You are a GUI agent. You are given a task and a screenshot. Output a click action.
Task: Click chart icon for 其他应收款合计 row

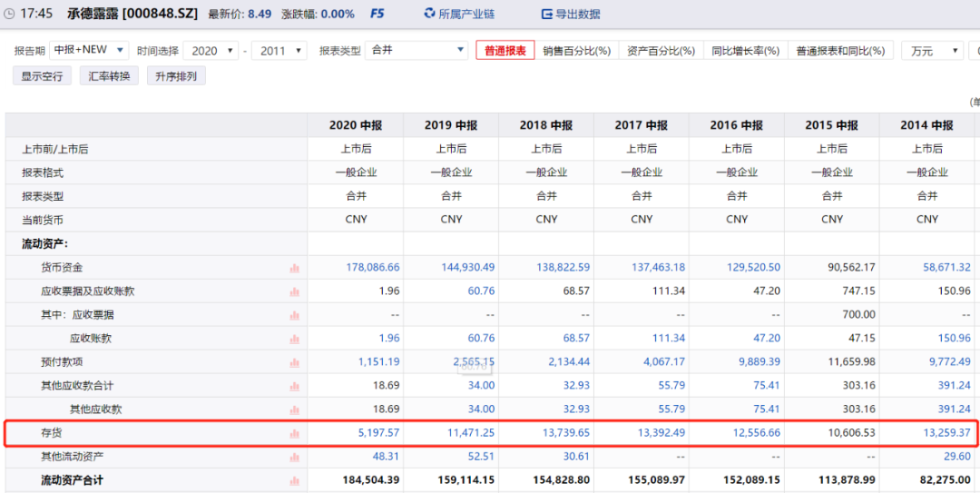[294, 386]
